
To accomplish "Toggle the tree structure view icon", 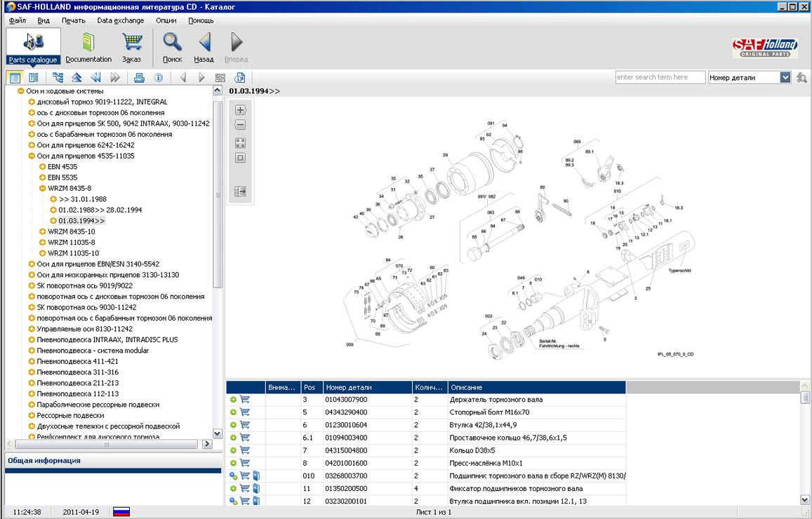I will (58, 78).
